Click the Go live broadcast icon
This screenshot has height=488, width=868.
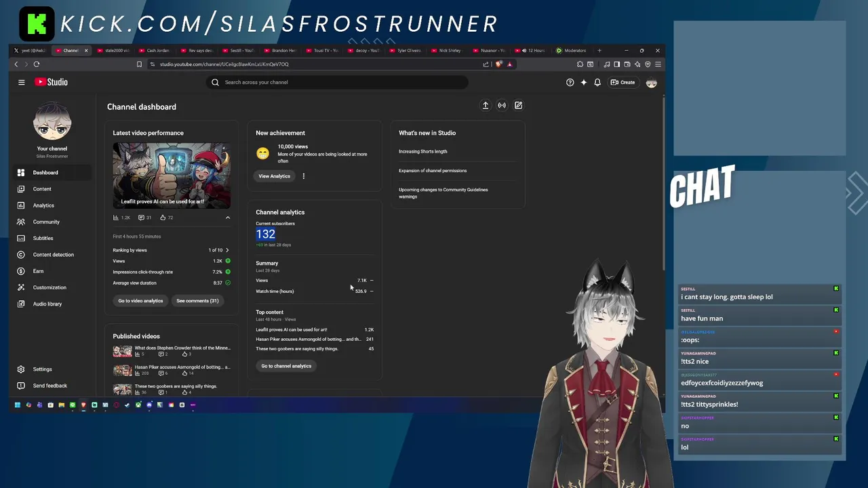502,105
